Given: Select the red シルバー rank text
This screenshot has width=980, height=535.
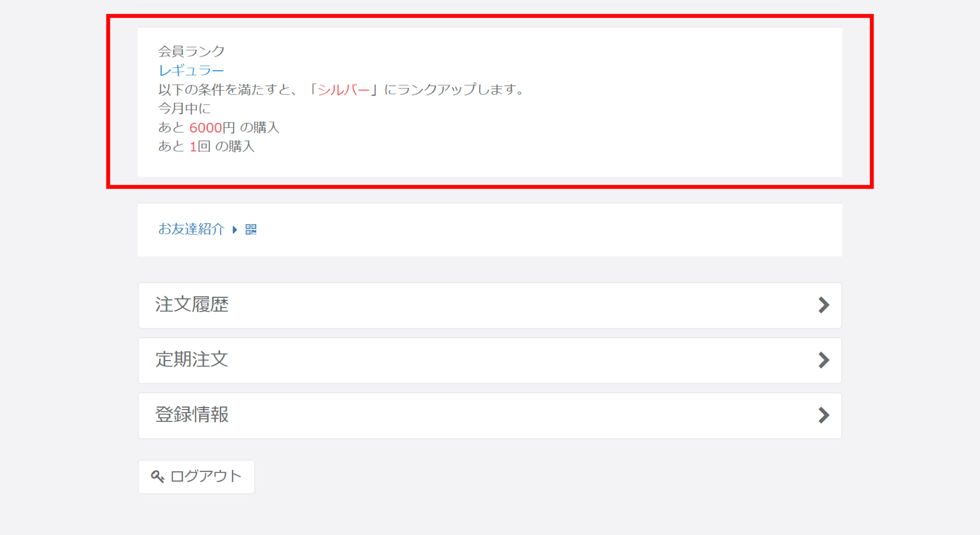Looking at the screenshot, I should click(x=343, y=90).
